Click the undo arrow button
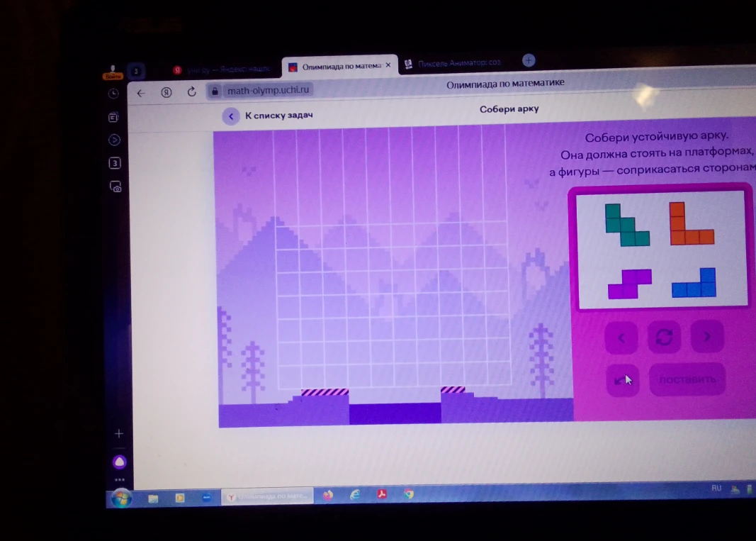Screen dimensions: 756x541 pyautogui.click(x=623, y=381)
